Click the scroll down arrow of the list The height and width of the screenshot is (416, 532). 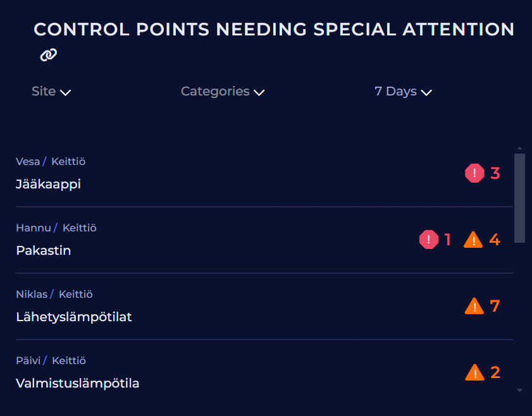point(519,391)
